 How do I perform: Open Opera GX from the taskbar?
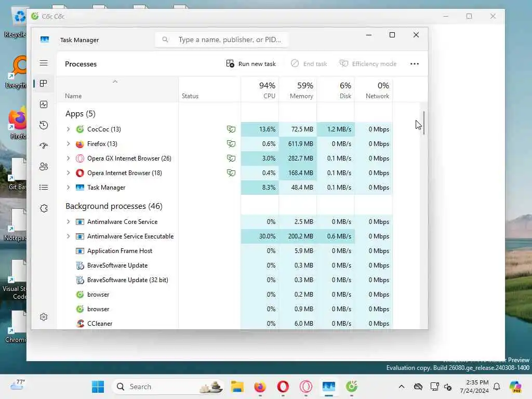305,387
